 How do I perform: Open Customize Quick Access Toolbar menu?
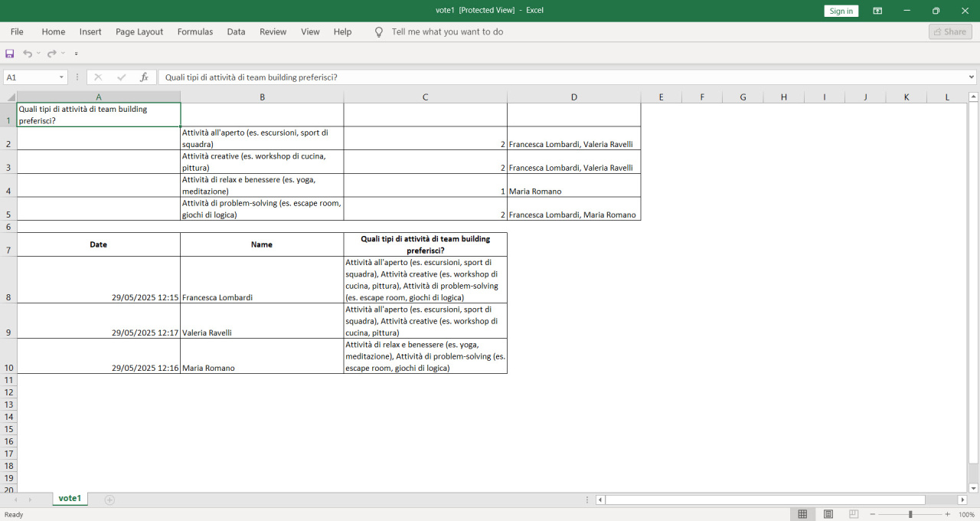coord(77,54)
